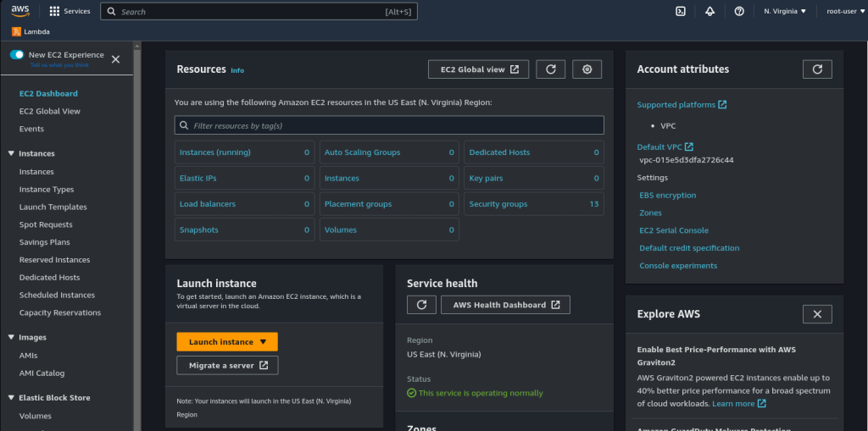The height and width of the screenshot is (431, 868).
Task: Expand the Launch instance dropdown arrow
Action: [x=263, y=342]
